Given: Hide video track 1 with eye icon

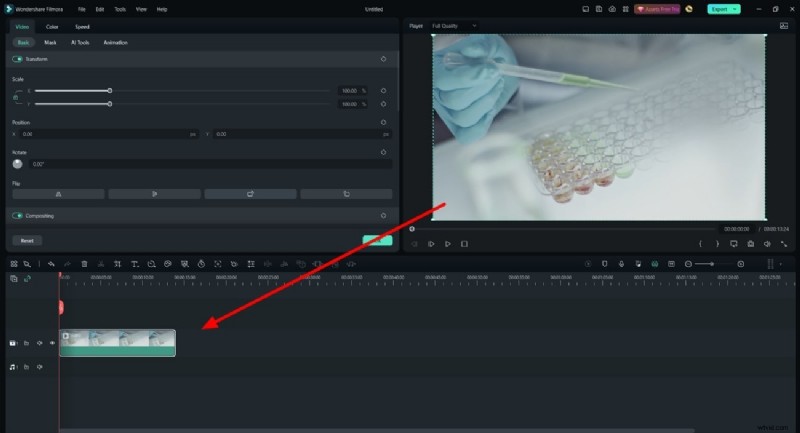Looking at the screenshot, I should (x=53, y=343).
